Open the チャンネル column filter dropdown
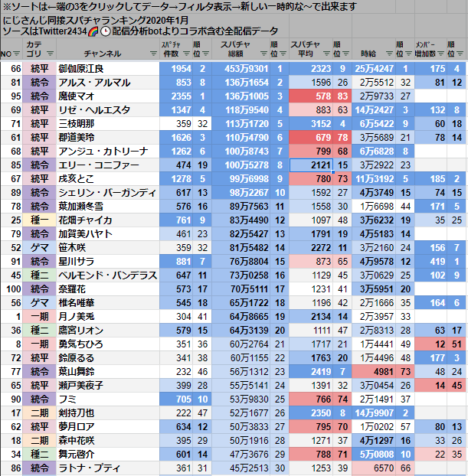Screen dimensions: 468x476 point(154,54)
